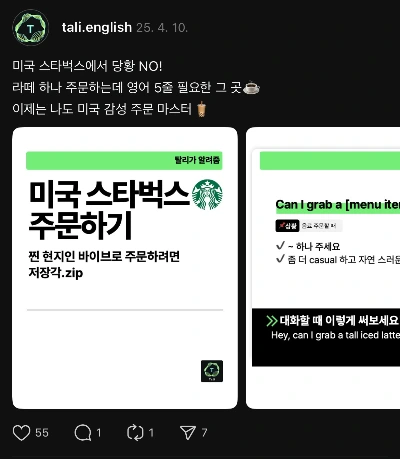Screen dimensions: 400x459
Task: Click the post caption starting with 미국 스타벅스에서
Action: [x=136, y=87]
